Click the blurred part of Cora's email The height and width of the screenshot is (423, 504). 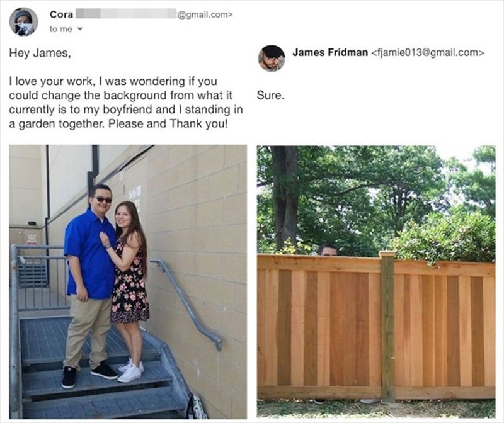[x=125, y=13]
